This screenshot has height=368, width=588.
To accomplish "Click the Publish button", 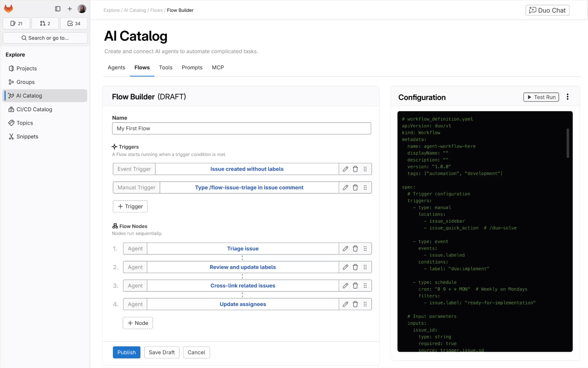I will 126,352.
